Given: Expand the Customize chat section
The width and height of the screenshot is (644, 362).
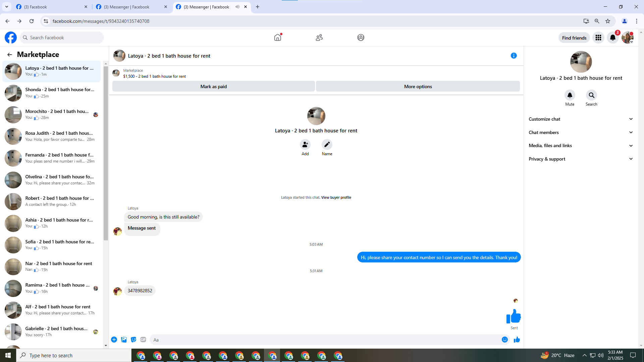Looking at the screenshot, I should 581,119.
